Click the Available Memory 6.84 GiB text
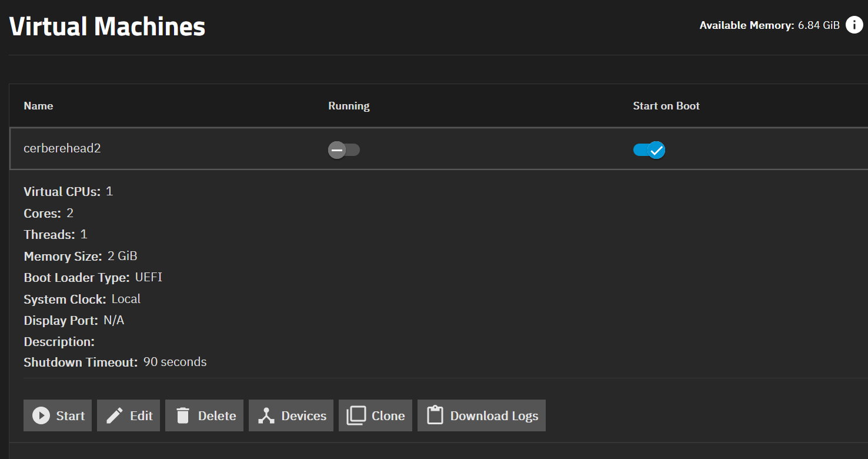This screenshot has width=868, height=459. tap(769, 25)
